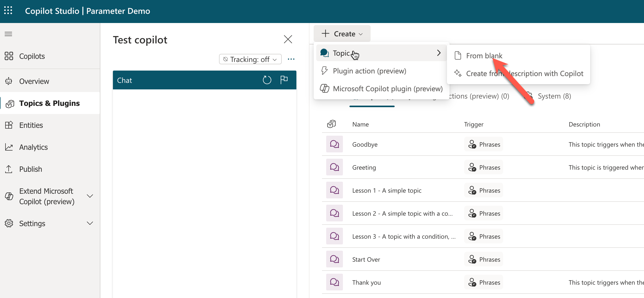644x298 pixels.
Task: Click the Plugin action lightning icon
Action: pyautogui.click(x=325, y=71)
